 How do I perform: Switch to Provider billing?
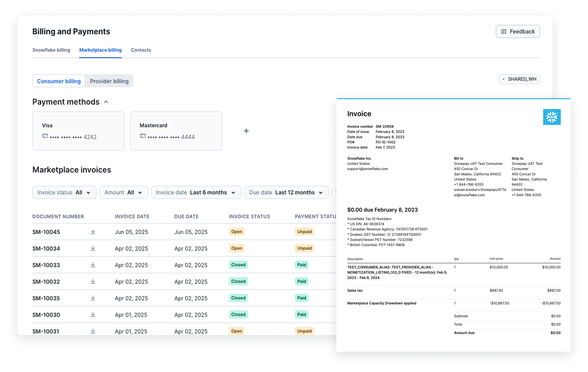click(109, 81)
